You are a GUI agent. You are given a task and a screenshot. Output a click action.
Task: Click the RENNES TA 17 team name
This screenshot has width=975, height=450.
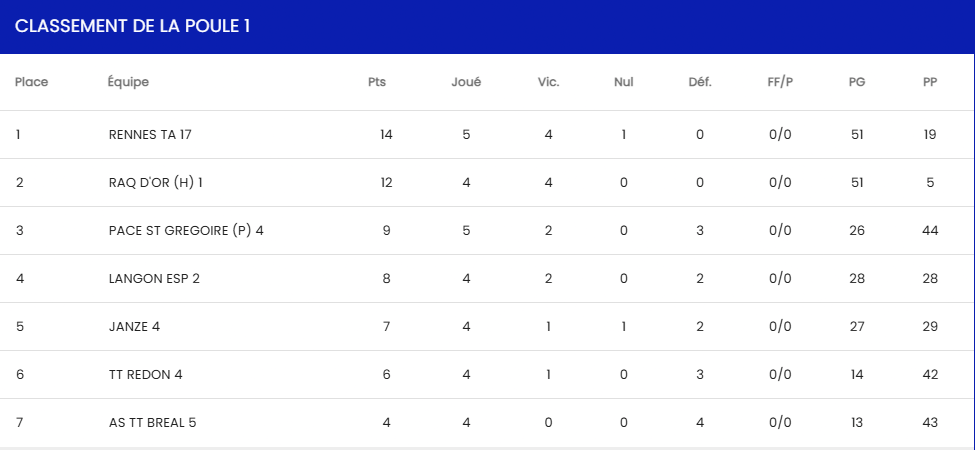[150, 134]
